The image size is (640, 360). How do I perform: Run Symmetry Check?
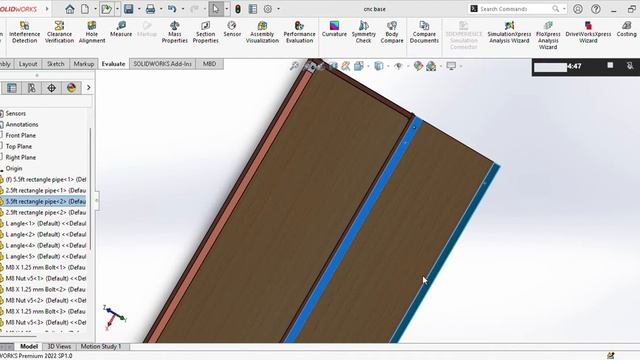click(363, 32)
